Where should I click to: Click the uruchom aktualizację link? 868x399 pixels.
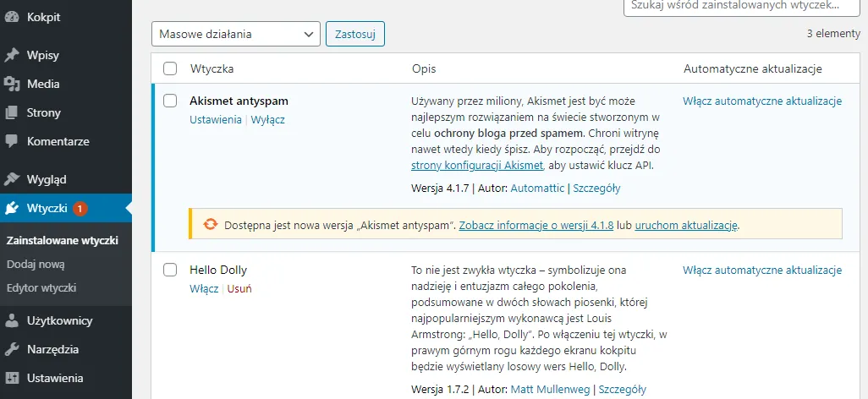click(686, 226)
